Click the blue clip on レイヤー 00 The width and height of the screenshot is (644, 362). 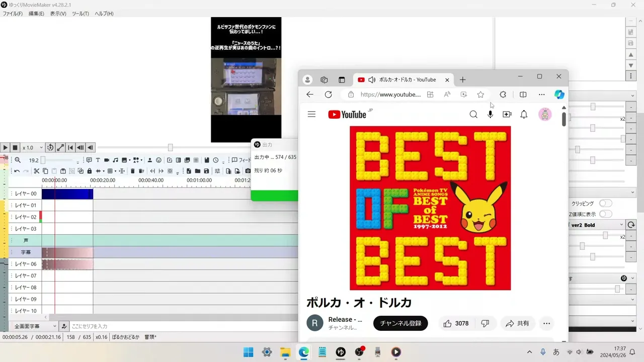(x=67, y=194)
